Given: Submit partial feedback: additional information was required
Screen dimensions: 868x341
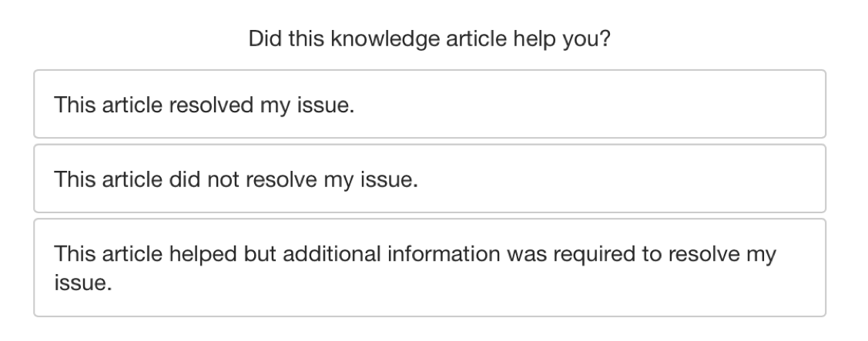Looking at the screenshot, I should [430, 267].
